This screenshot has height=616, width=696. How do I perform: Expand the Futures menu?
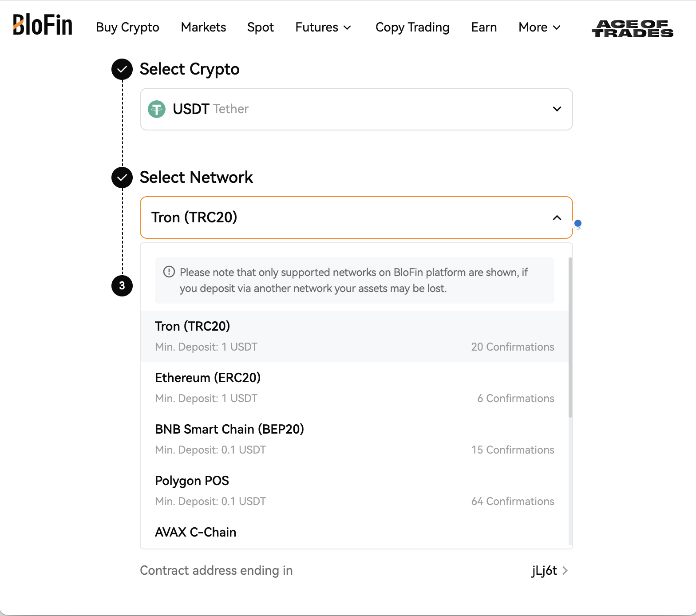point(323,27)
